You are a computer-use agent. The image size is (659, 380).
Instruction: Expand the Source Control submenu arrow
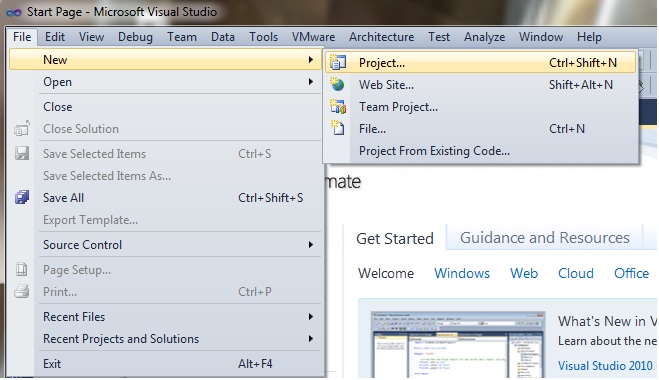click(x=311, y=245)
